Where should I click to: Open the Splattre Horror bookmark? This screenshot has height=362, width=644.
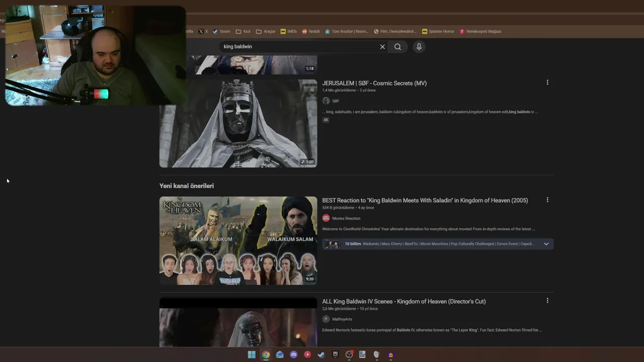point(438,31)
